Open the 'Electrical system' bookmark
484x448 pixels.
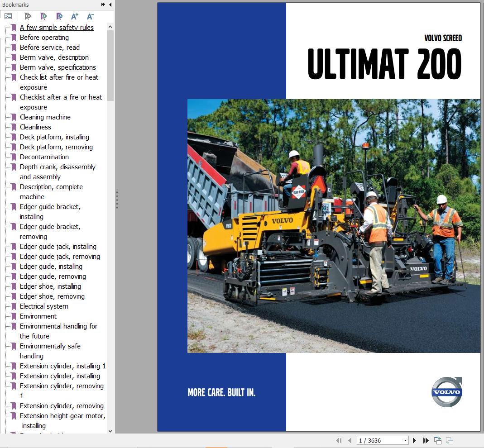(x=44, y=306)
